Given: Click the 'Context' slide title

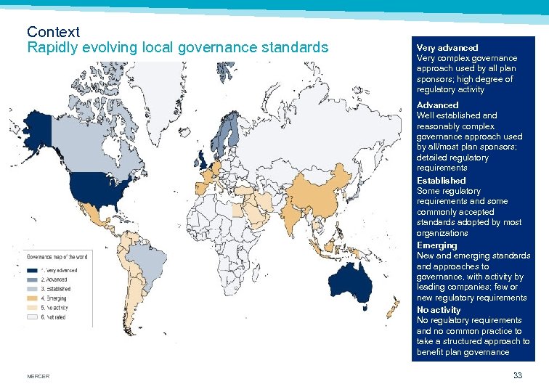Looking at the screenshot, I should tap(53, 32).
